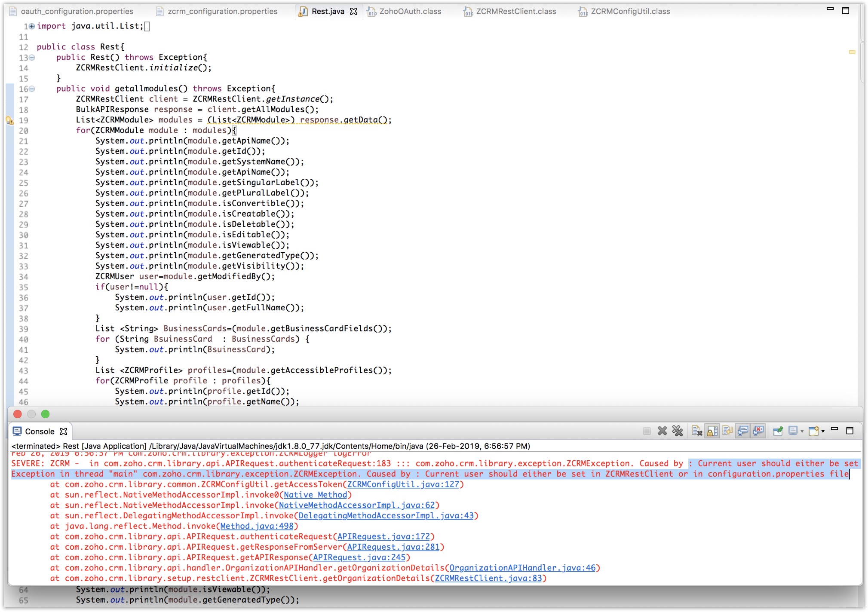Open OrganizationAPIHandler.java:46 link
Viewport: 868px width, 612px height.
522,568
